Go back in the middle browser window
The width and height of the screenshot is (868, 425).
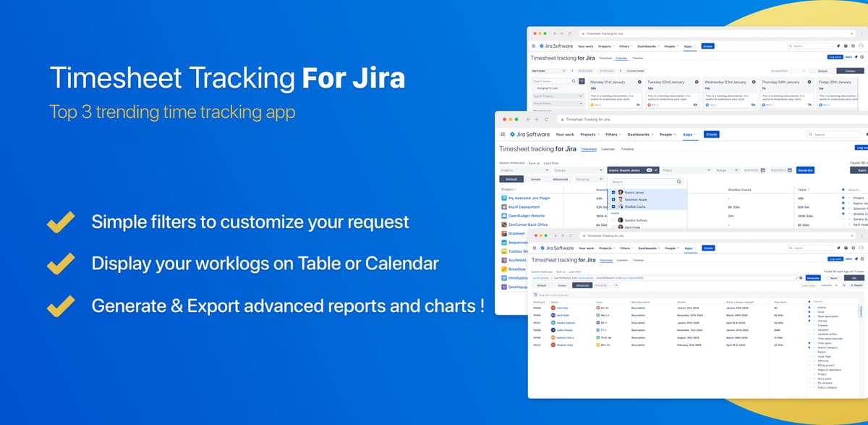click(528, 119)
